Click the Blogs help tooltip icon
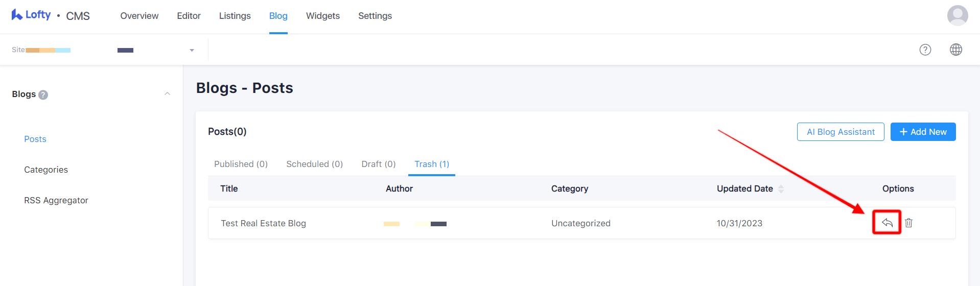The width and height of the screenshot is (980, 286). pos(43,94)
